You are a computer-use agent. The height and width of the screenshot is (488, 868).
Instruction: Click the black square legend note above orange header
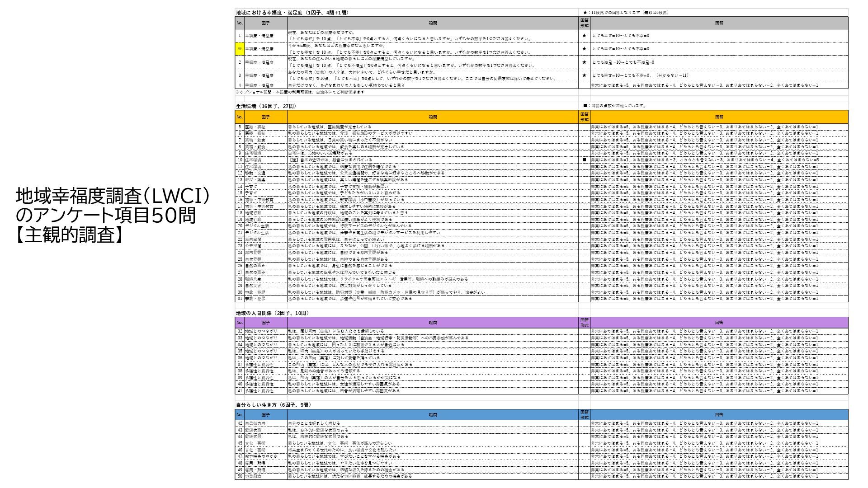(614, 106)
